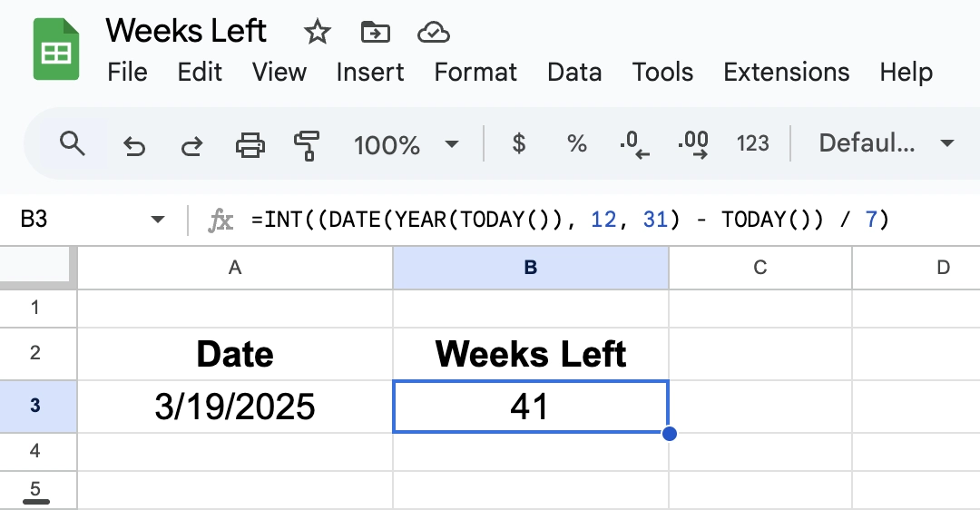The height and width of the screenshot is (510, 980).
Task: Select column C header
Action: point(759,267)
